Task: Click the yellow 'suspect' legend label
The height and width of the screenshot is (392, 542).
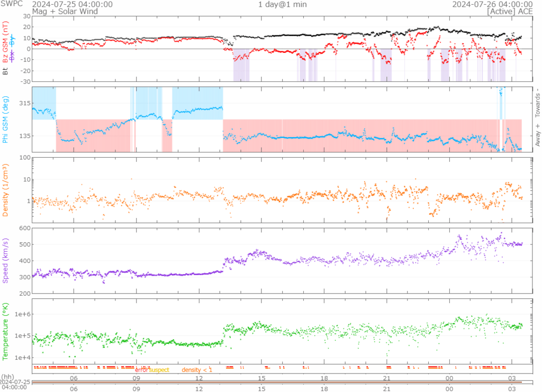Action: click(158, 370)
